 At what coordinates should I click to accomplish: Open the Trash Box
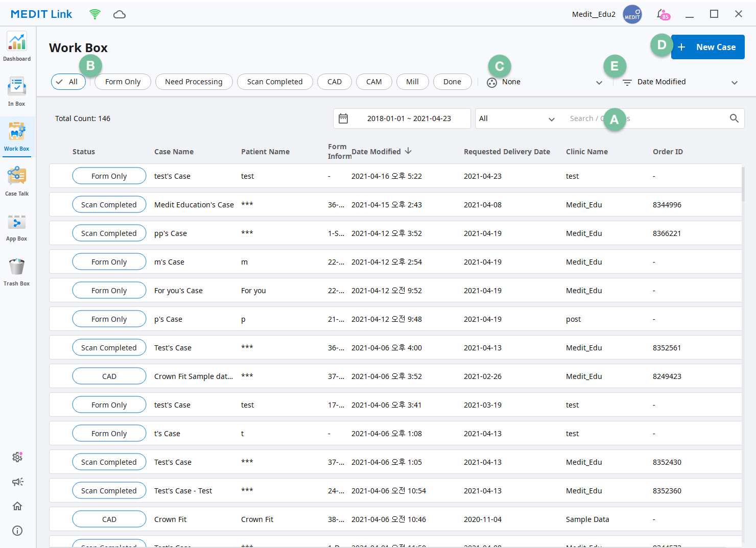tap(17, 270)
